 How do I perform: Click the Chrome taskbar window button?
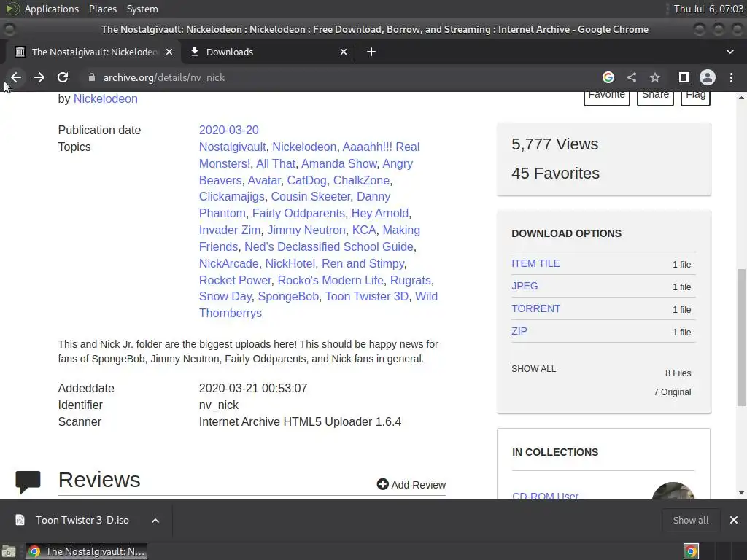[86, 551]
